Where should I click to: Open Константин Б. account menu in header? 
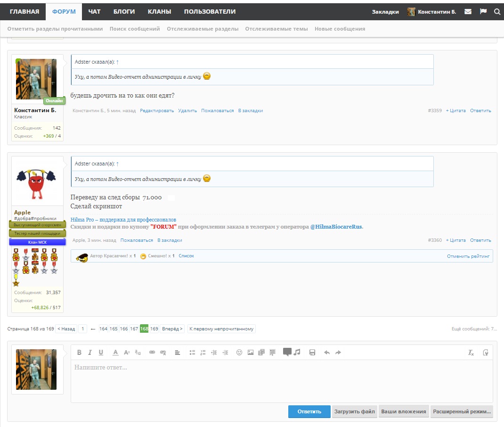432,12
